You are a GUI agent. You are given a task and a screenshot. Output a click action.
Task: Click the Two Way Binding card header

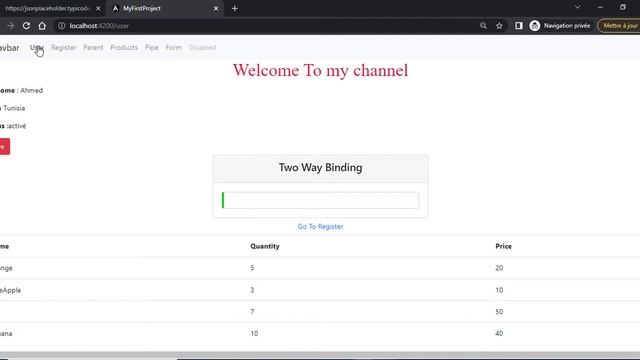tap(320, 168)
